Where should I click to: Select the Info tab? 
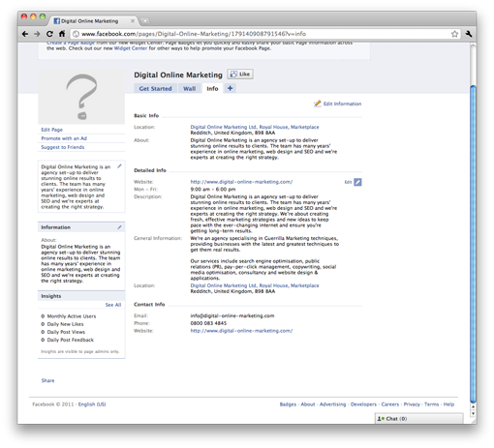click(x=212, y=88)
